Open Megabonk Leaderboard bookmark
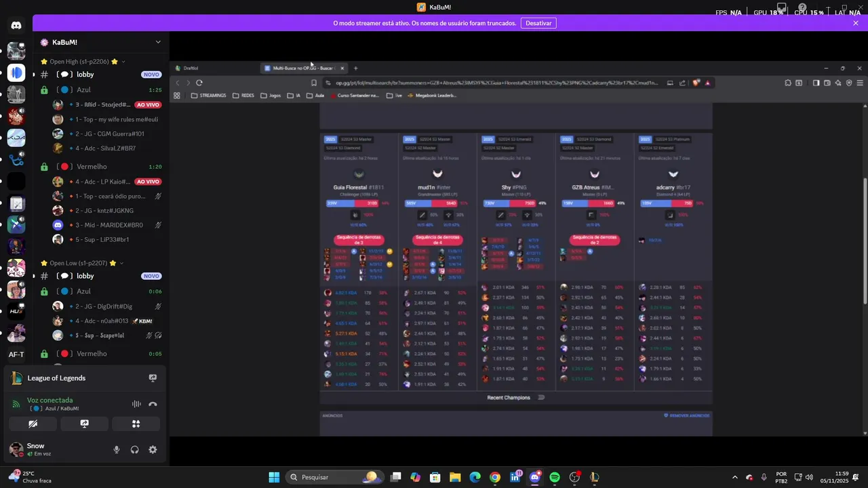The height and width of the screenshot is (488, 868). pyautogui.click(x=432, y=96)
